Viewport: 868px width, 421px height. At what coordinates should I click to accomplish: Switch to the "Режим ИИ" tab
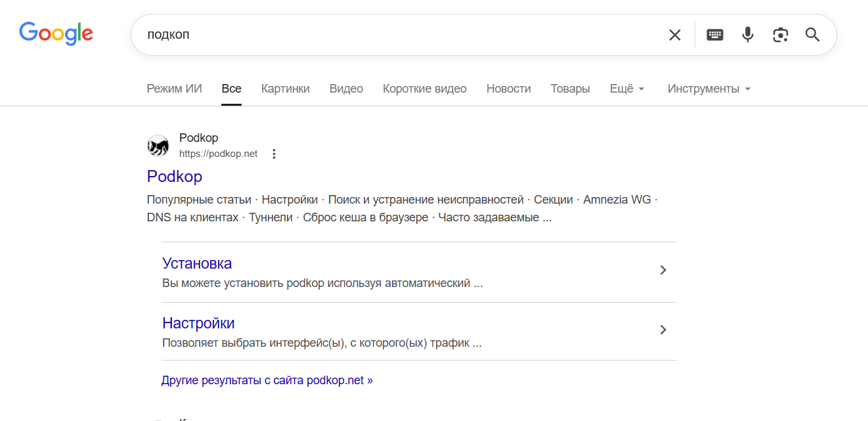[174, 89]
